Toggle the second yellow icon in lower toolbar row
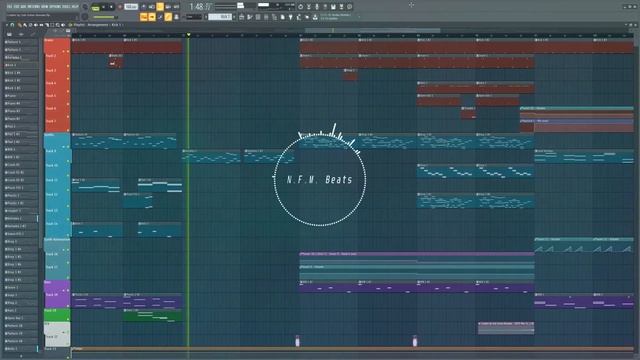This screenshot has height=360, width=640. tap(152, 17)
